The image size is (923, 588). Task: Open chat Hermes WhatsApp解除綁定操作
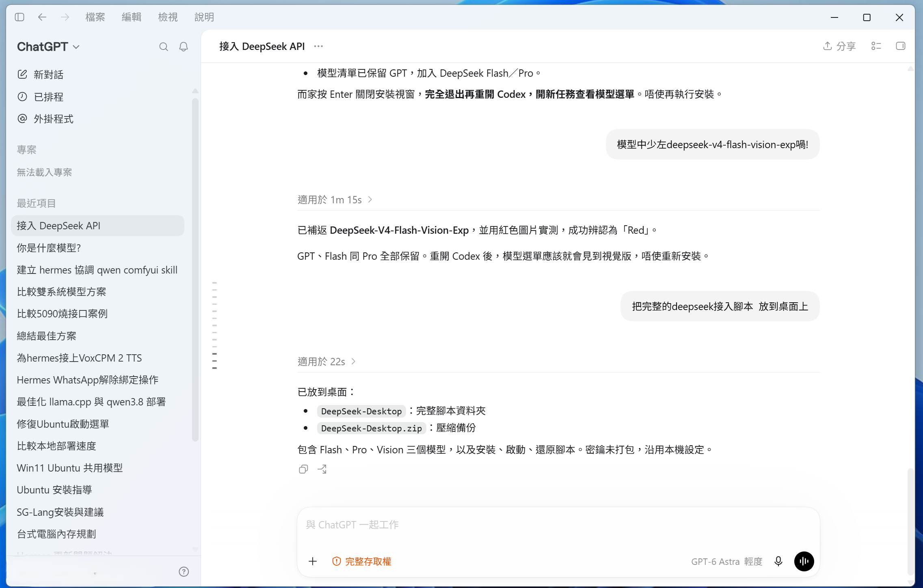[97, 380]
